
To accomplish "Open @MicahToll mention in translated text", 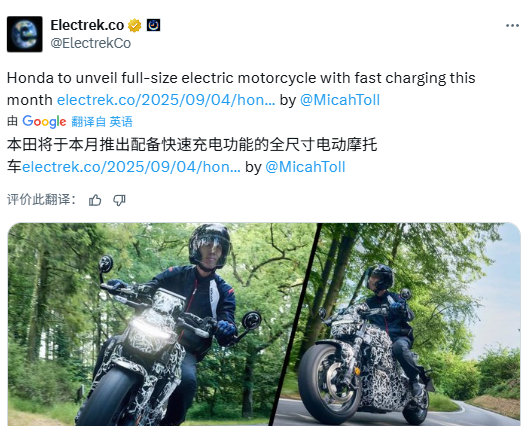I will click(x=305, y=167).
